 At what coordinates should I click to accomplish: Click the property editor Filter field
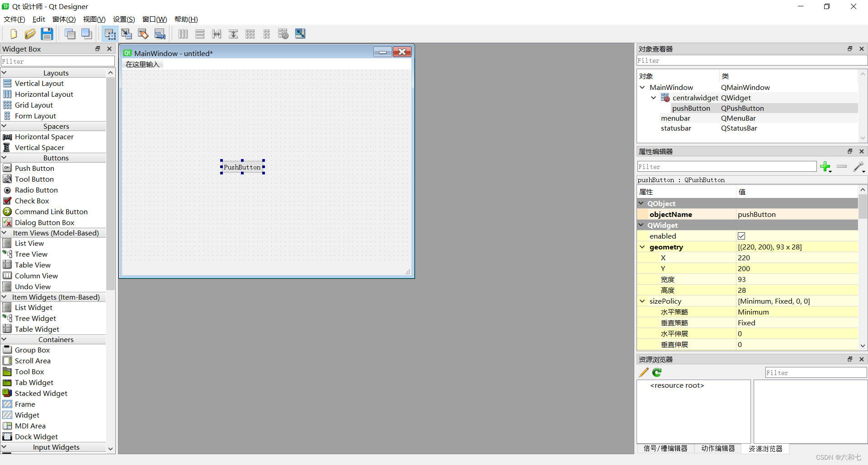pyautogui.click(x=727, y=167)
